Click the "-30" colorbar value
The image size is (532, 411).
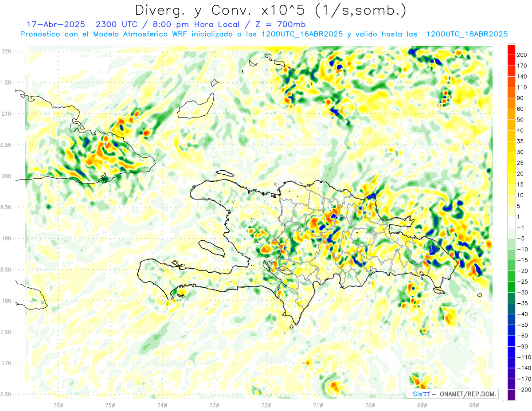pyautogui.click(x=523, y=293)
